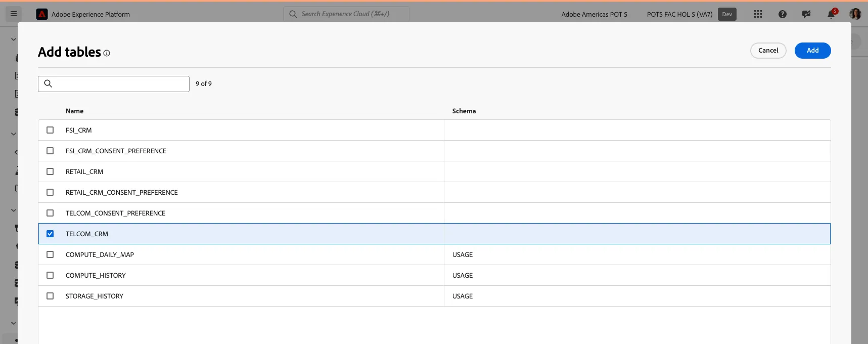This screenshot has width=868, height=344.
Task: Check the RETAIL_CRM table checkbox
Action: click(50, 171)
